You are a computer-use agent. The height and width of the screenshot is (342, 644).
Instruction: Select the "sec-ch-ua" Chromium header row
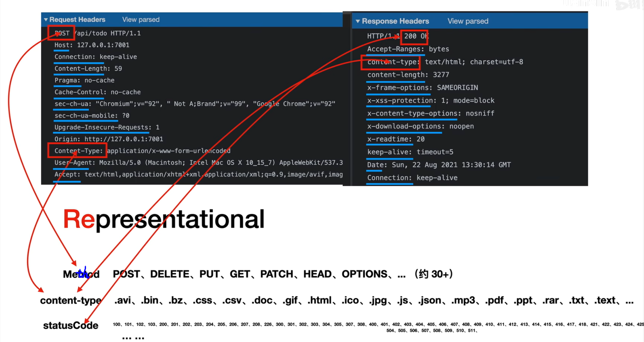(195, 104)
